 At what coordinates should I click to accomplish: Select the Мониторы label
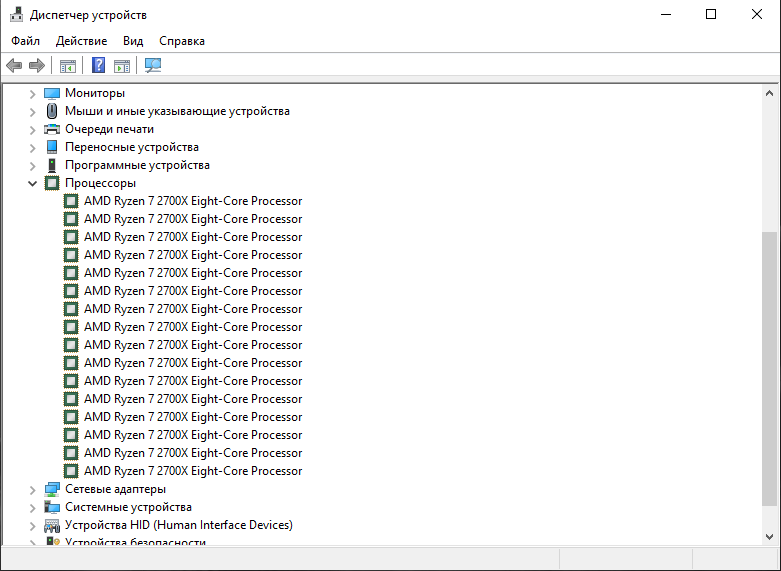(95, 93)
